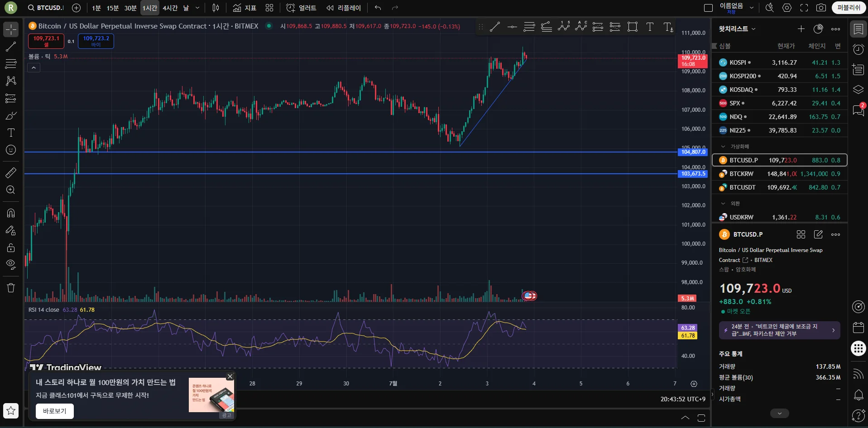This screenshot has width=868, height=428.
Task: Add symbol to watchlist with plus
Action: tap(801, 29)
